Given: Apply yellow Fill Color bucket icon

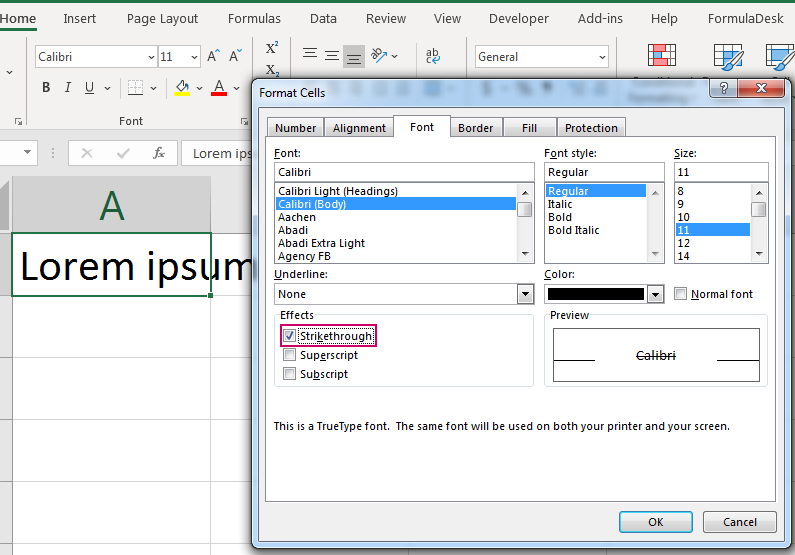Looking at the screenshot, I should (x=182, y=88).
